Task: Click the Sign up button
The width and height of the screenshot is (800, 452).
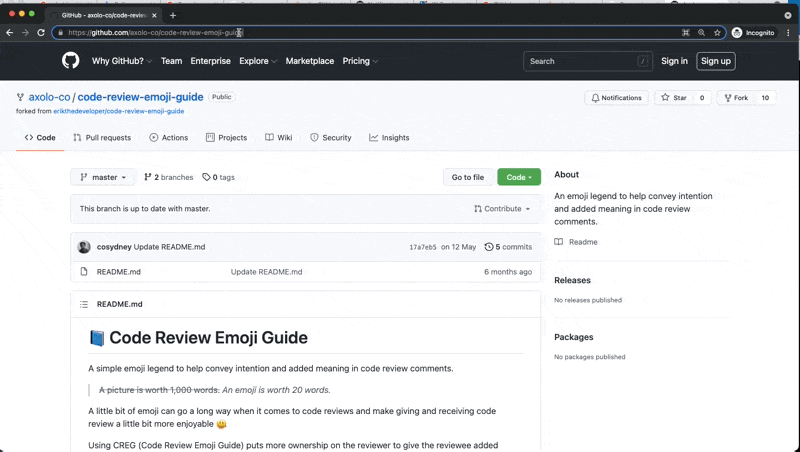Action: tap(716, 61)
